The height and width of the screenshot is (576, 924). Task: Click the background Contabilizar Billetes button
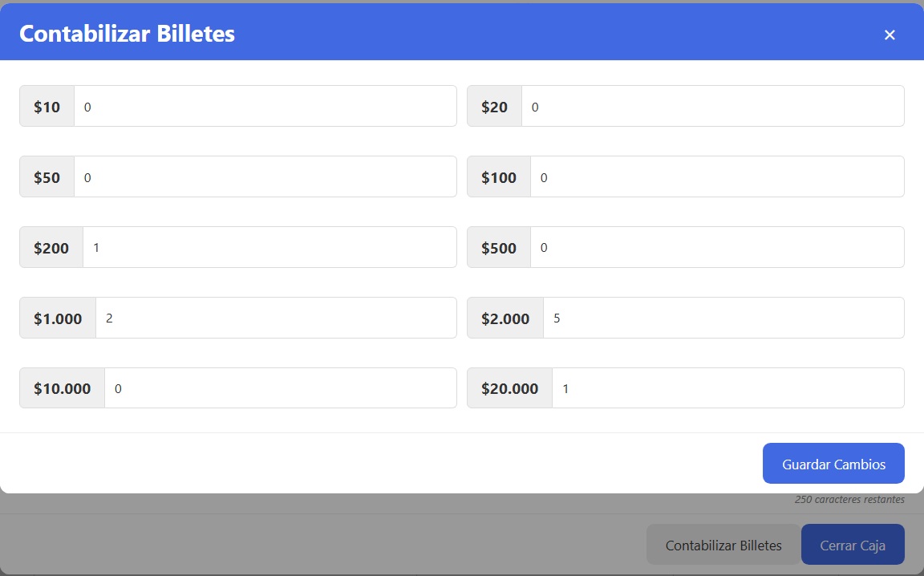click(x=723, y=546)
